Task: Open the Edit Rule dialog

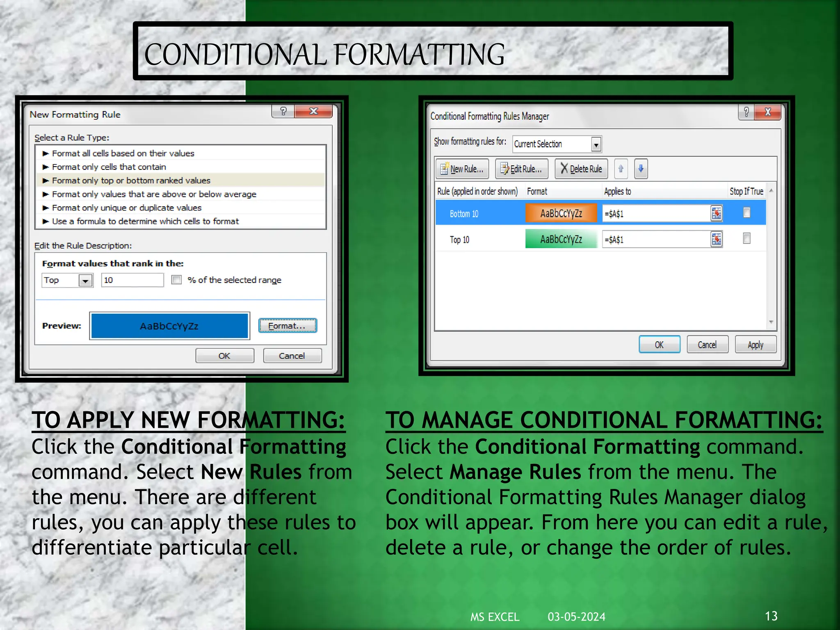Action: point(521,169)
